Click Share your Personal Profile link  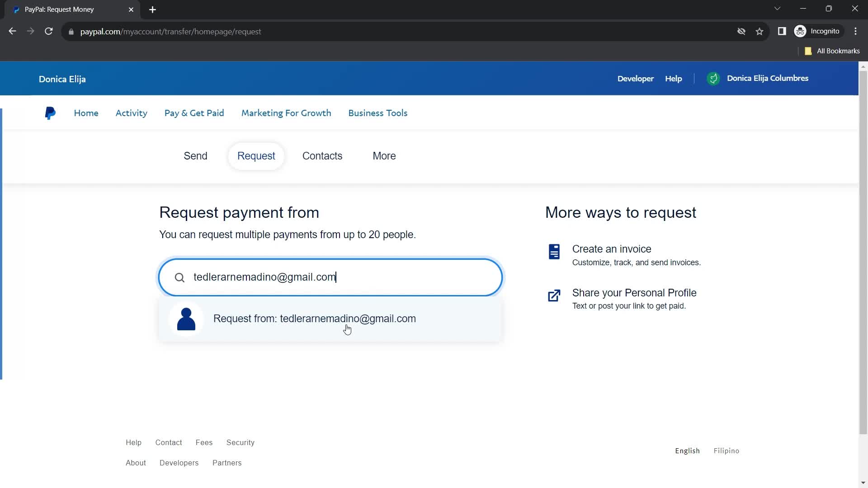point(634,293)
